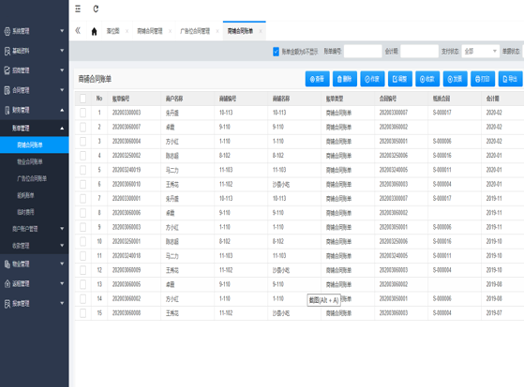
Task: Click the 报表管理 icon in sidebar
Action: tap(7, 303)
